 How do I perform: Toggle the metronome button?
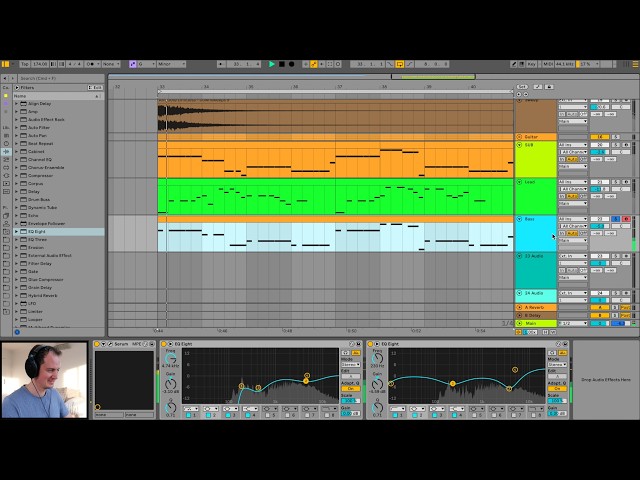coord(91,64)
